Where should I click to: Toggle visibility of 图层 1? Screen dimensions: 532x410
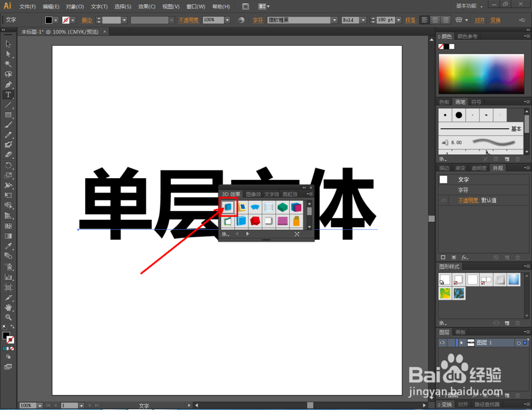point(442,342)
